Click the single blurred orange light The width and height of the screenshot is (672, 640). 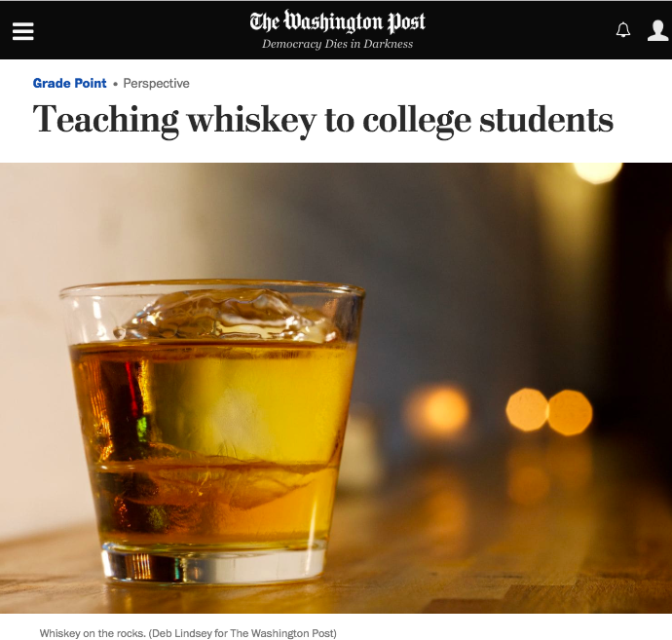pyautogui.click(x=436, y=412)
